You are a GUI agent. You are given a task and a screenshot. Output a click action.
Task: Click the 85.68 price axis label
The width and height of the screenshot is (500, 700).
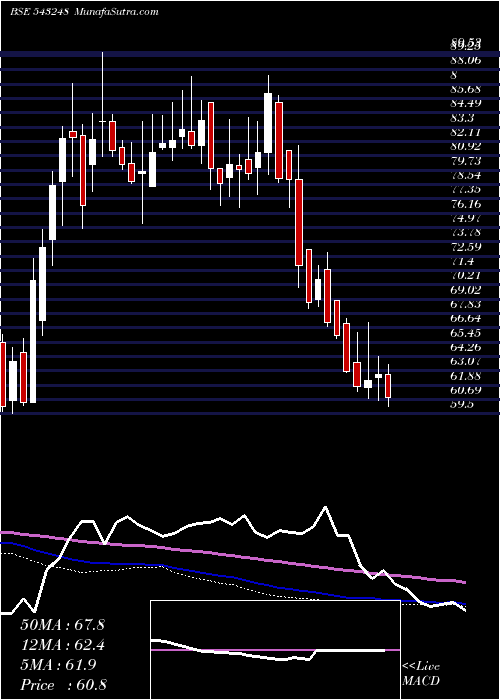(465, 89)
